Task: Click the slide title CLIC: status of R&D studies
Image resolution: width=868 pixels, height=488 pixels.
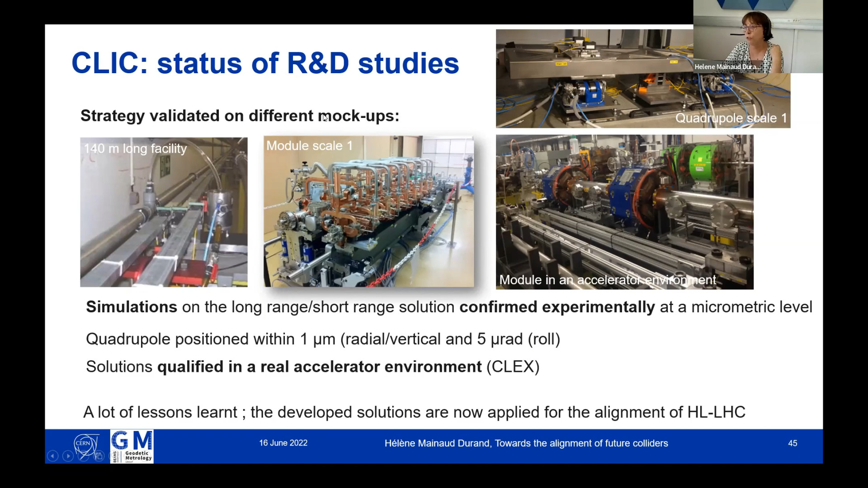Action: pos(265,63)
